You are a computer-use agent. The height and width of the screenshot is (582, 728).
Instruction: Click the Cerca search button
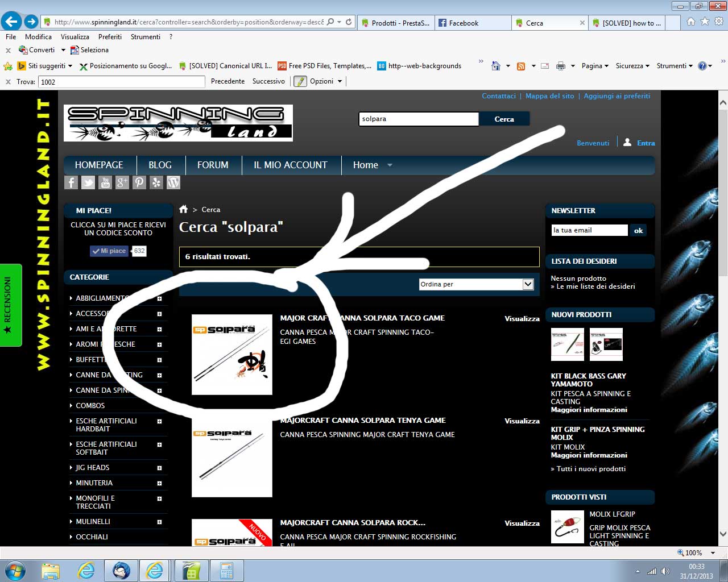click(x=504, y=119)
